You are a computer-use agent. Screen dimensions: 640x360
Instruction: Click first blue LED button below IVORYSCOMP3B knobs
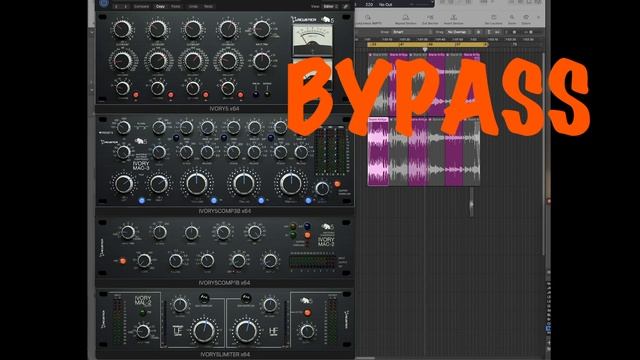[142, 200]
